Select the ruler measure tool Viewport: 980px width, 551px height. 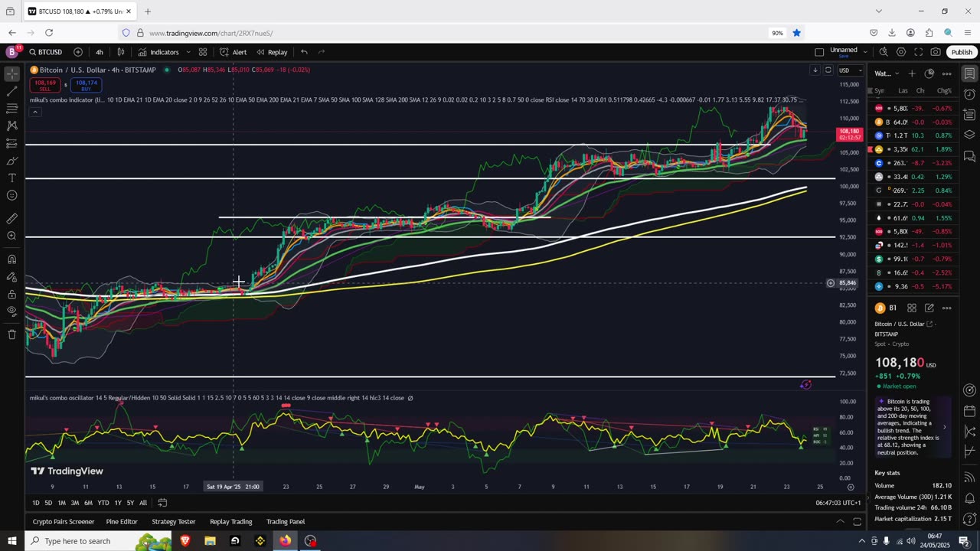11,218
